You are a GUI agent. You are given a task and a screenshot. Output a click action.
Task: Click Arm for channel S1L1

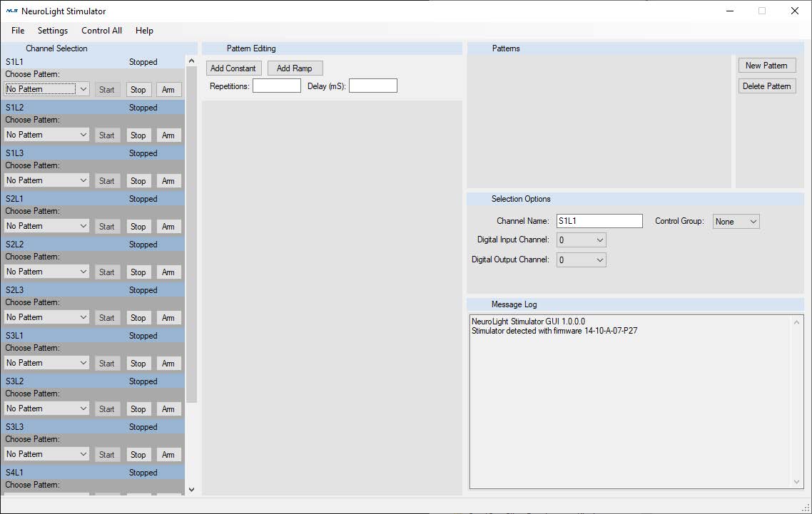pos(168,90)
